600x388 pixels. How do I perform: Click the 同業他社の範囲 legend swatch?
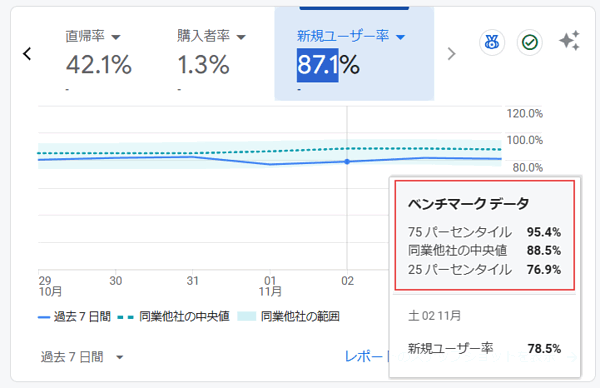tap(246, 316)
